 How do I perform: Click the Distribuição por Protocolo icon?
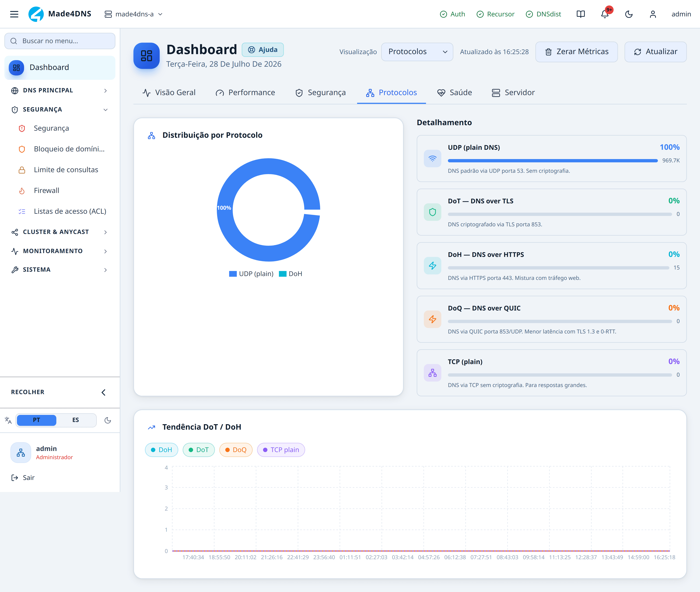coord(151,135)
